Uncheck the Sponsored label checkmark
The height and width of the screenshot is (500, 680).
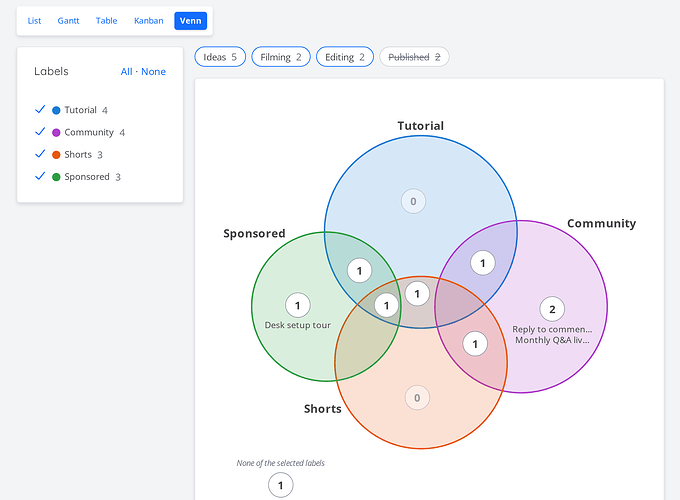40,176
